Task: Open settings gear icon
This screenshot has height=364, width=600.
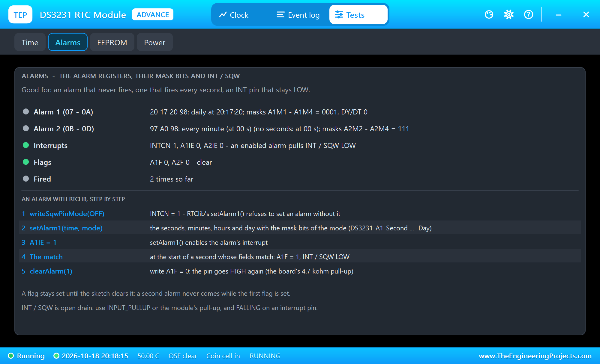Action: [509, 15]
